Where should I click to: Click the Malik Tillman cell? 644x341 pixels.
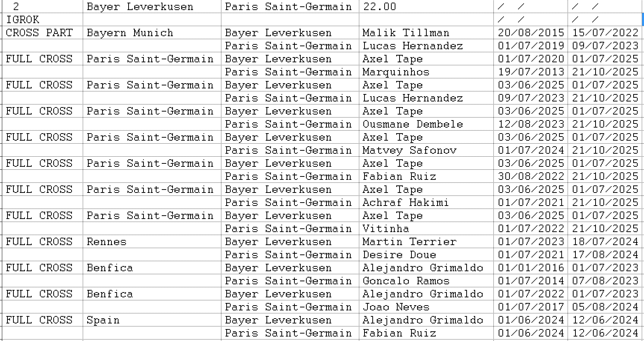tap(426, 32)
